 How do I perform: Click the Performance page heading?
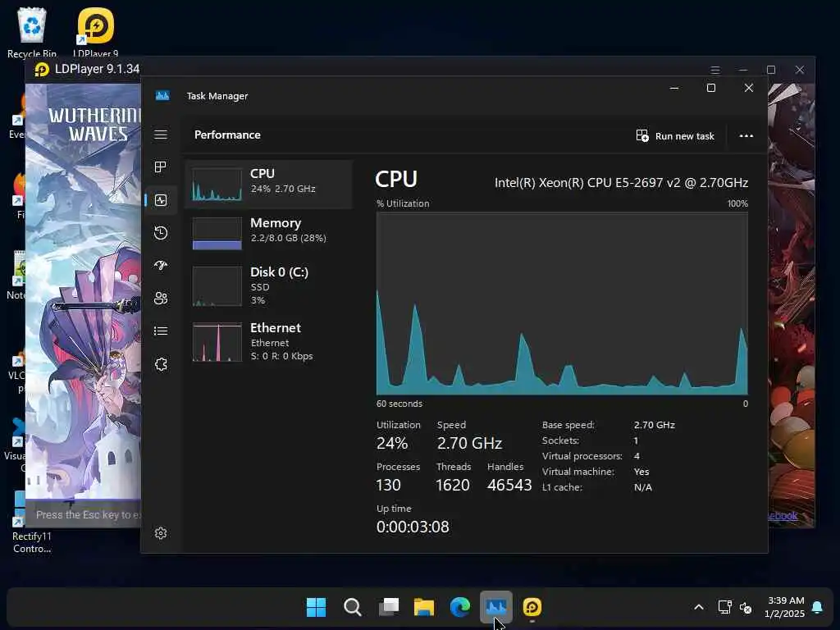point(227,135)
